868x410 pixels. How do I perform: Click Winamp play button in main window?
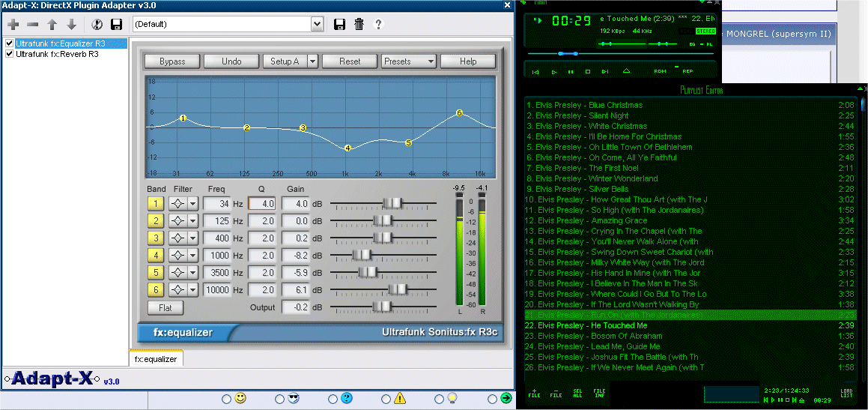[553, 71]
